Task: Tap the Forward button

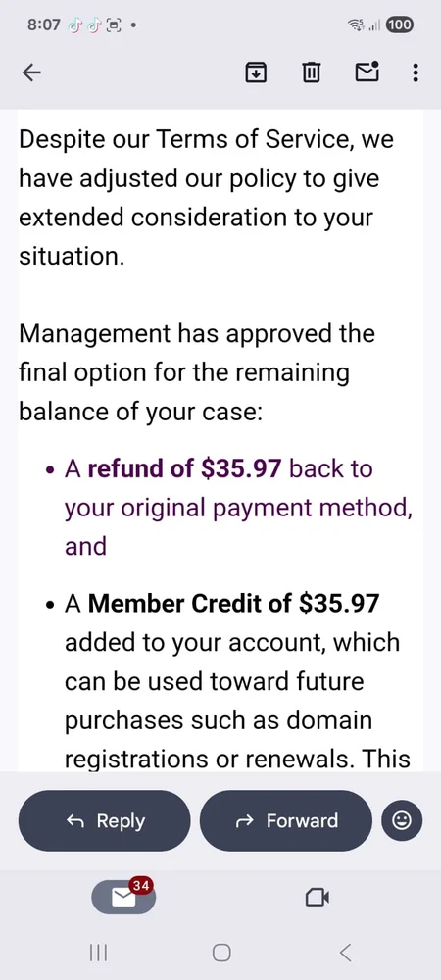Action: click(x=285, y=820)
